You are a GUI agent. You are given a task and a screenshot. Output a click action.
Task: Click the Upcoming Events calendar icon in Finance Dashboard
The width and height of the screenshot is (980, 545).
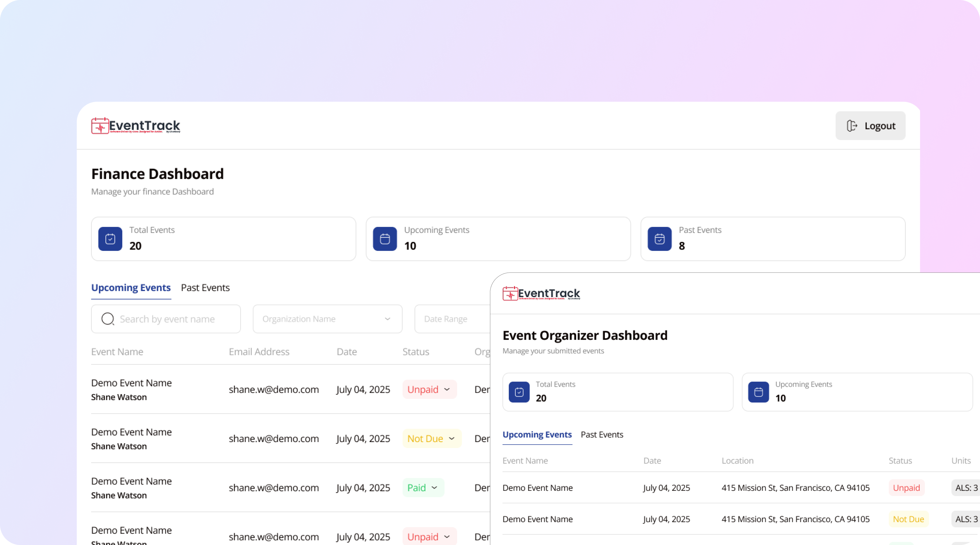pos(385,239)
